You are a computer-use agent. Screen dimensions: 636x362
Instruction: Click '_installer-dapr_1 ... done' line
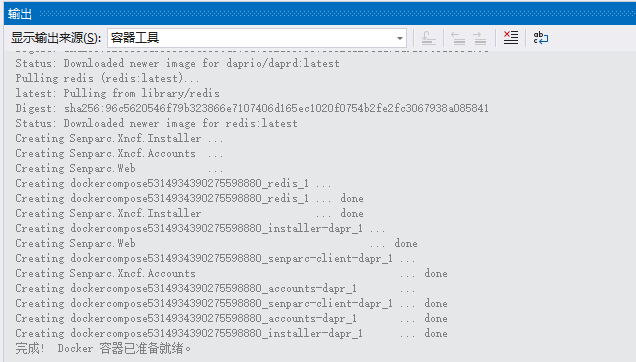(x=231, y=334)
